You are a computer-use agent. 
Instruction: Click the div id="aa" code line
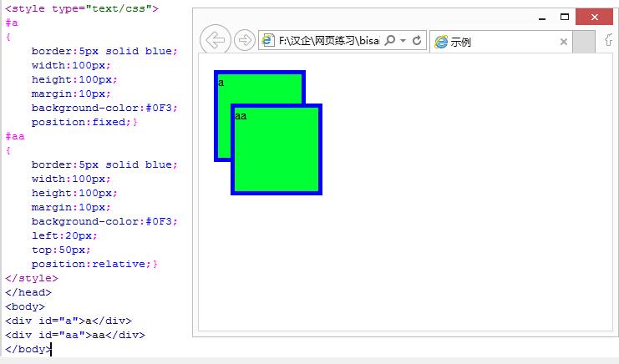coord(75,335)
